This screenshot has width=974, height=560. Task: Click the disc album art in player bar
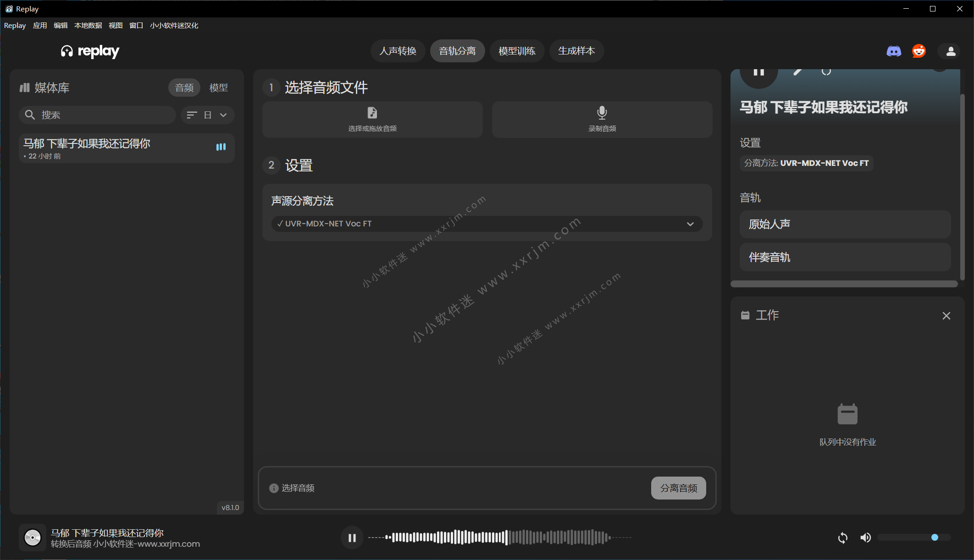point(33,538)
